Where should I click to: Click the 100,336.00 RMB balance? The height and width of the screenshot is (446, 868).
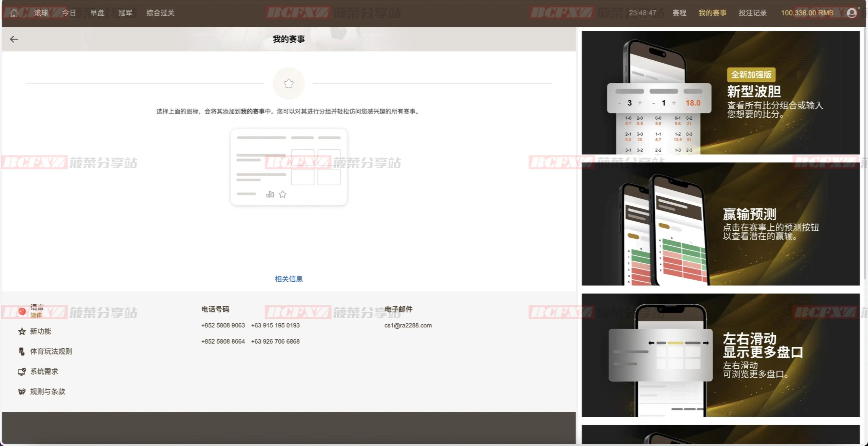coord(807,13)
